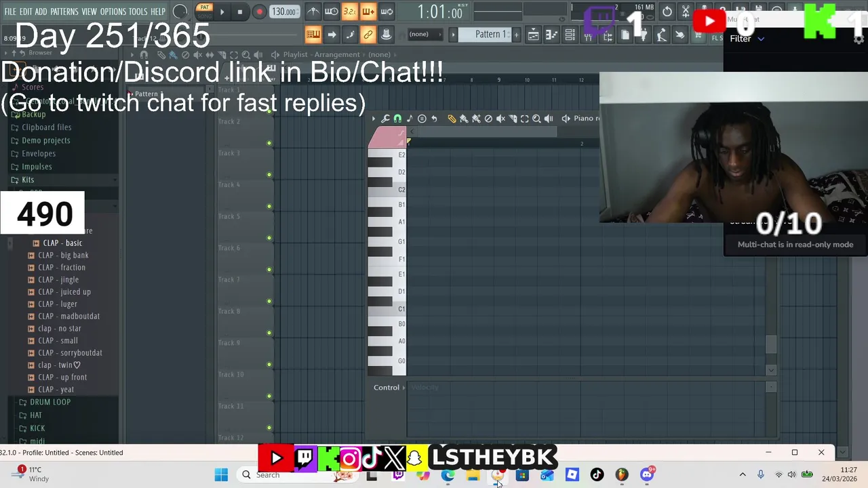Select the piano roll Delete tool
Viewport: 868px width, 488px height.
tap(488, 119)
